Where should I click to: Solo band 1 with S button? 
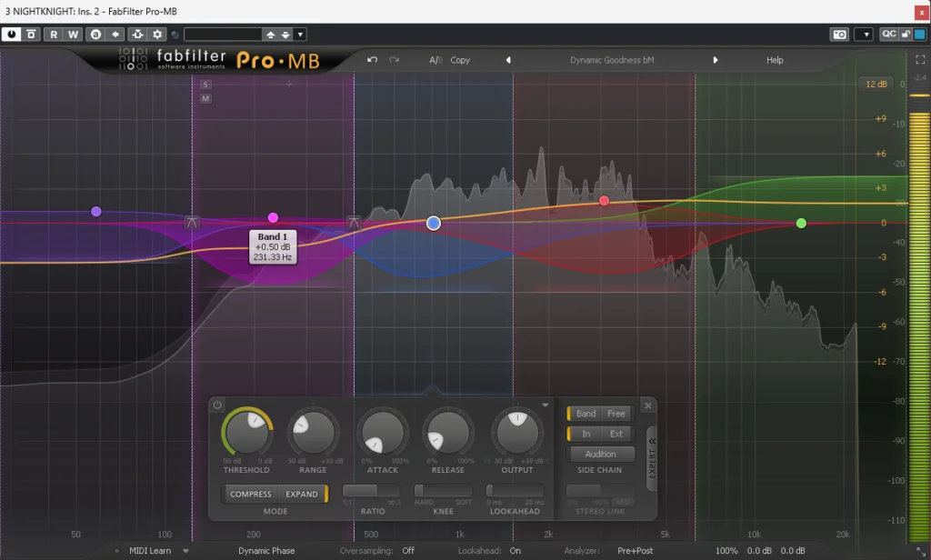205,85
